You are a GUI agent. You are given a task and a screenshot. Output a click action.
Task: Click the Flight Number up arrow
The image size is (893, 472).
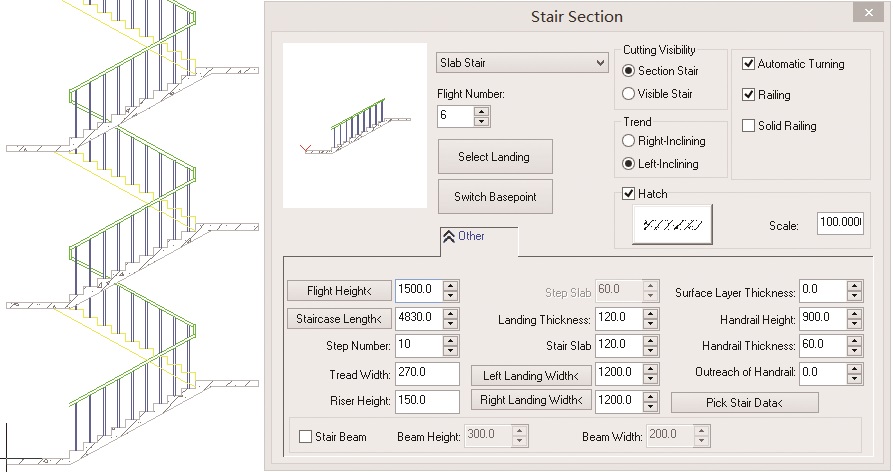pos(482,112)
